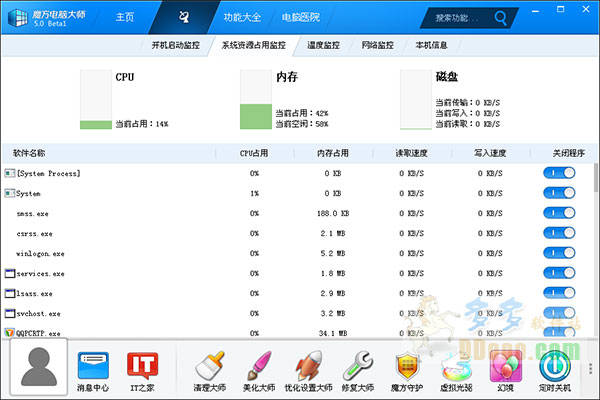The height and width of the screenshot is (400, 600).
Task: Select the winlogon.exe process name
Action: pos(40,253)
